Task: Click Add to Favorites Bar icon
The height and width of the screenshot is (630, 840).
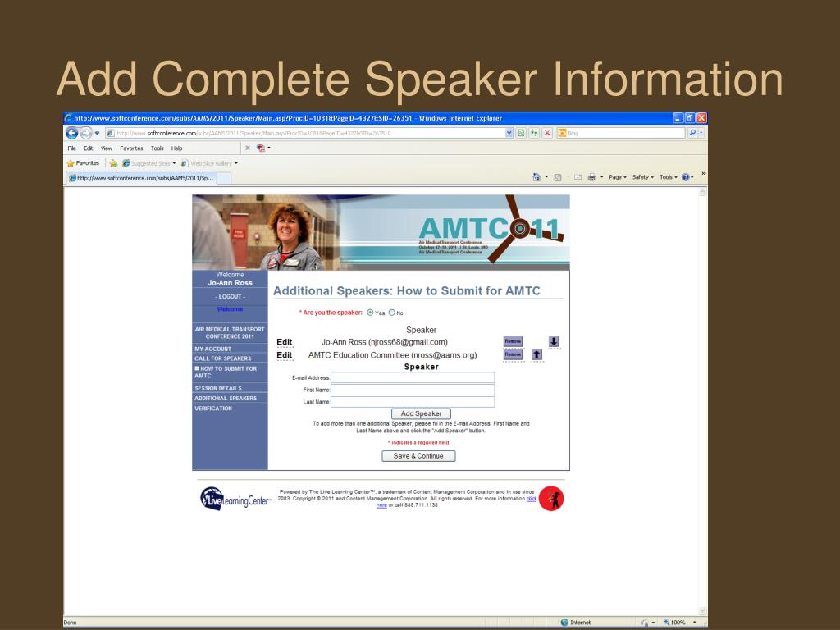Action: click(113, 163)
